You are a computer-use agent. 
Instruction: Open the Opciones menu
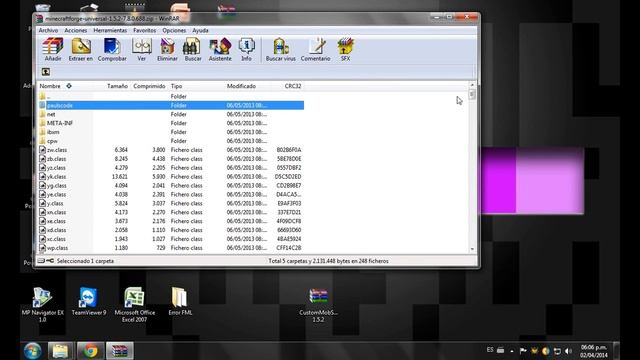(174, 31)
